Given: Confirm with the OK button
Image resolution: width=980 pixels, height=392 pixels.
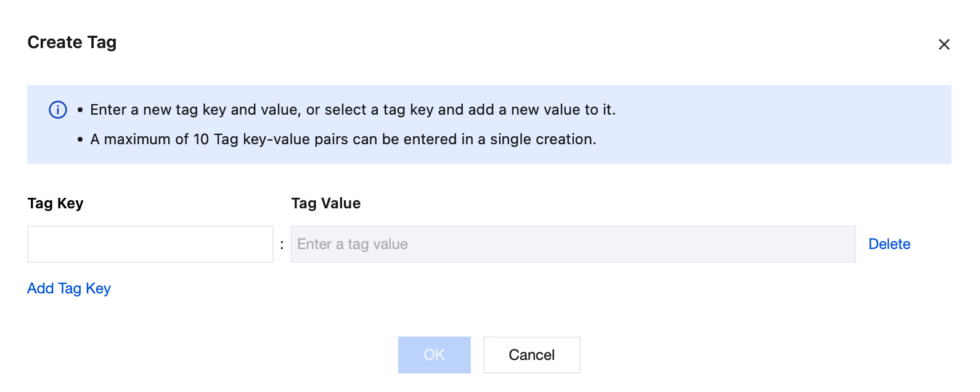Looking at the screenshot, I should pyautogui.click(x=434, y=355).
